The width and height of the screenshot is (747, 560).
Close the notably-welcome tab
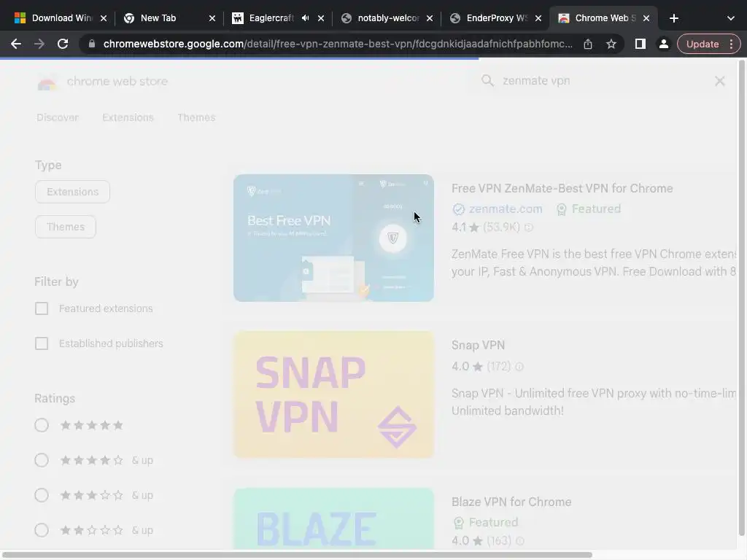click(430, 18)
